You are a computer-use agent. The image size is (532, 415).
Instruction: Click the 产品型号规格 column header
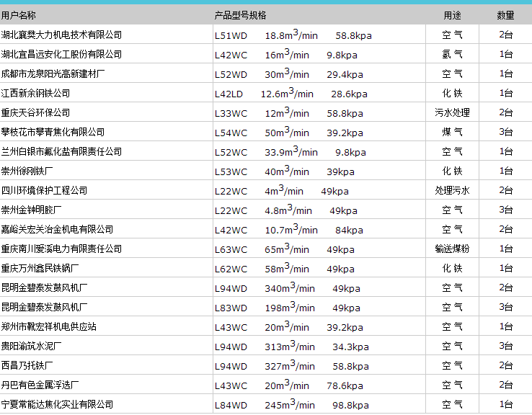(x=240, y=15)
